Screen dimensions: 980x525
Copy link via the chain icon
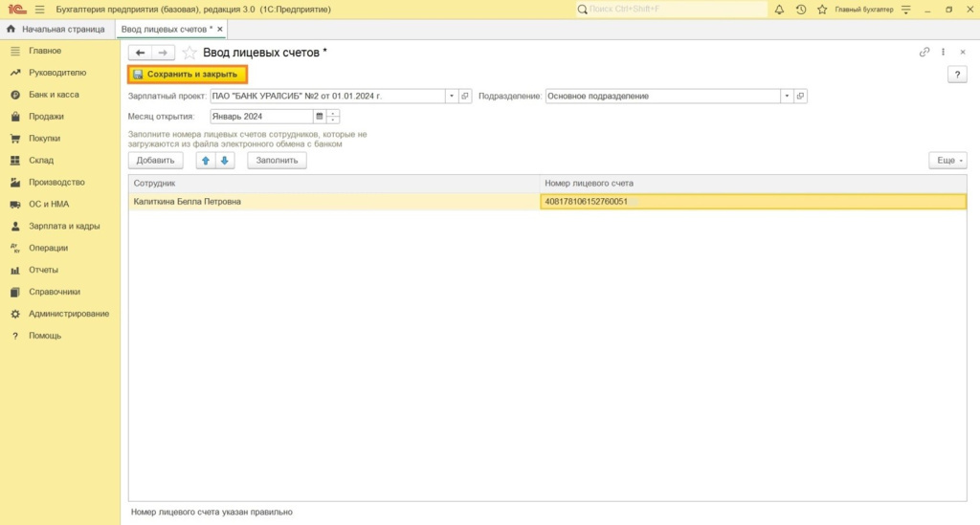(x=924, y=53)
